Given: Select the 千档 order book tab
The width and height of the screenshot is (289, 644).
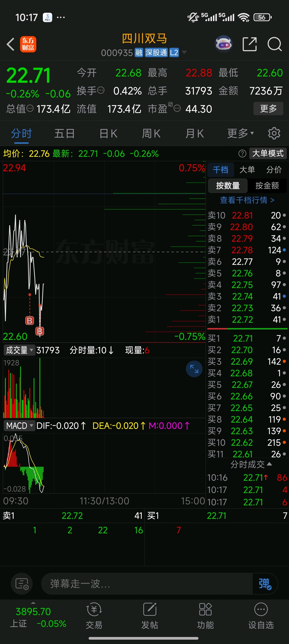Looking at the screenshot, I should pos(221,170).
